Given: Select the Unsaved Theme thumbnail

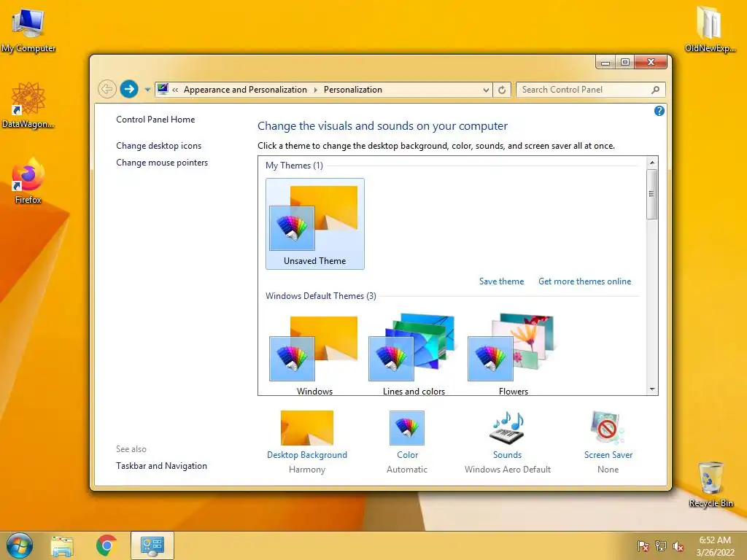Looking at the screenshot, I should [x=315, y=224].
